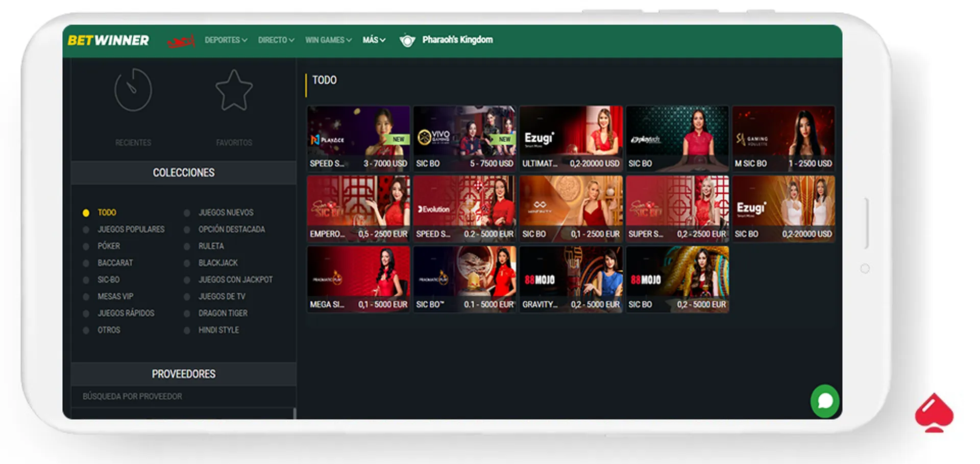This screenshot has width=980, height=464.
Task: Select Juegos Nuevos collection
Action: pyautogui.click(x=226, y=213)
